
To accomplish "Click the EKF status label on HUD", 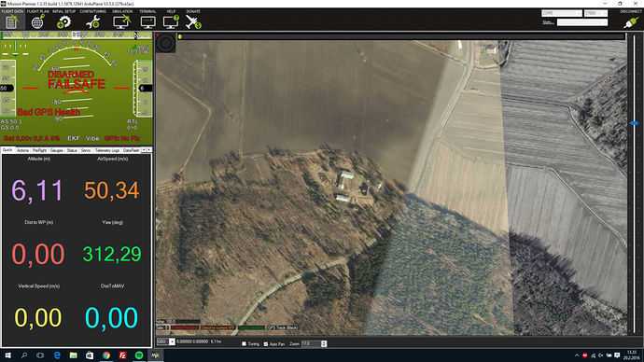I will (74, 138).
